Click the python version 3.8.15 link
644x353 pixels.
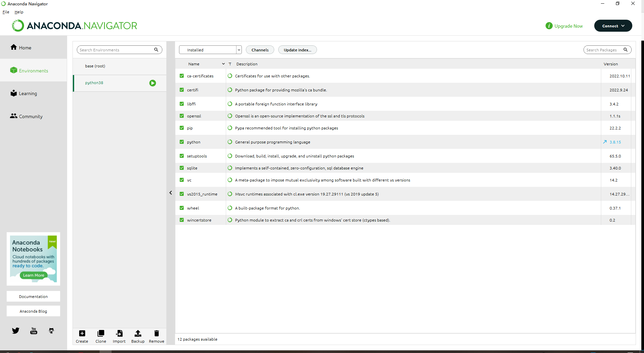(x=615, y=142)
